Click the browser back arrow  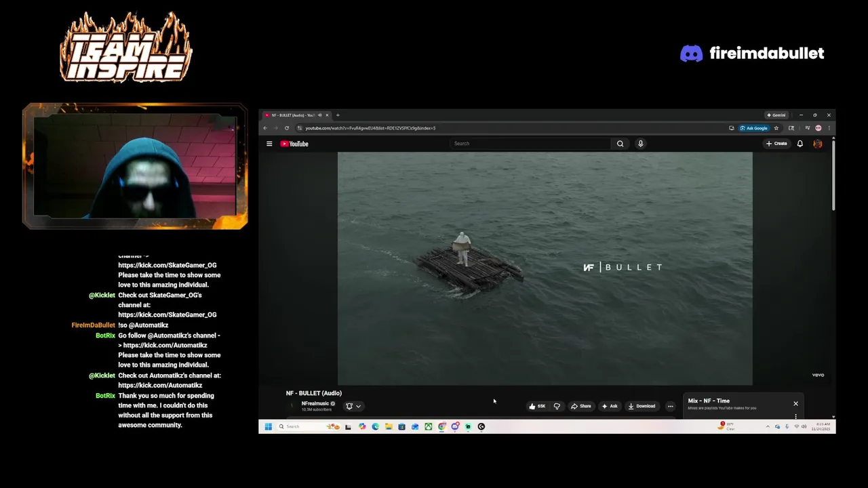coord(265,128)
